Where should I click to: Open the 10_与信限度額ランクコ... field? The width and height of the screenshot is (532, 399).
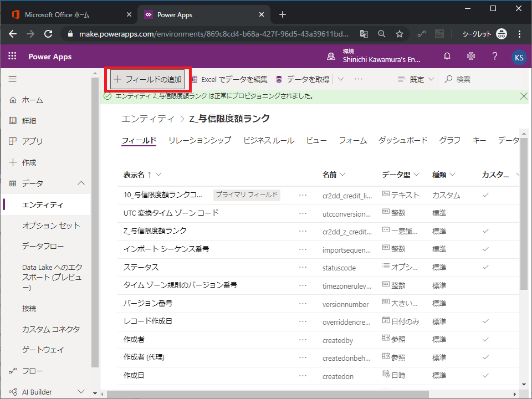coord(162,195)
